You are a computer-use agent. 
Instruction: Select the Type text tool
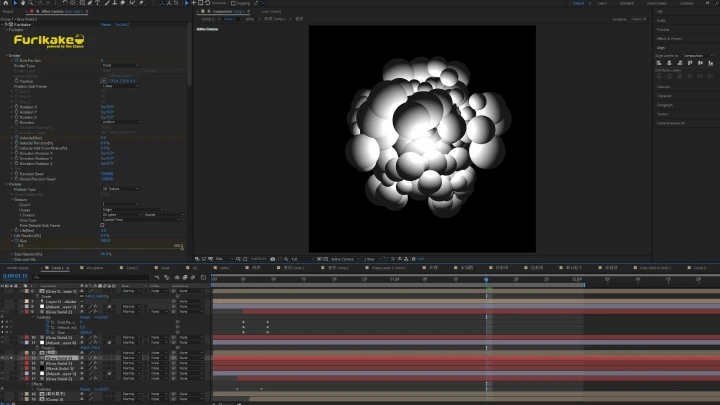98,3
